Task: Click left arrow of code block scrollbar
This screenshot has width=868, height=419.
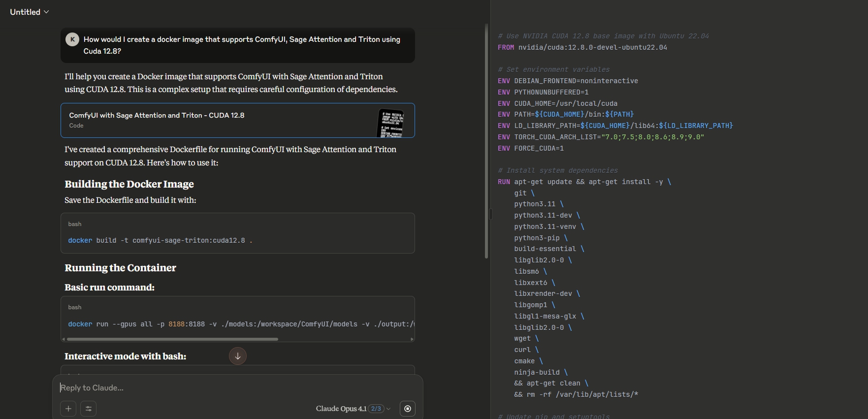Action: click(x=64, y=339)
